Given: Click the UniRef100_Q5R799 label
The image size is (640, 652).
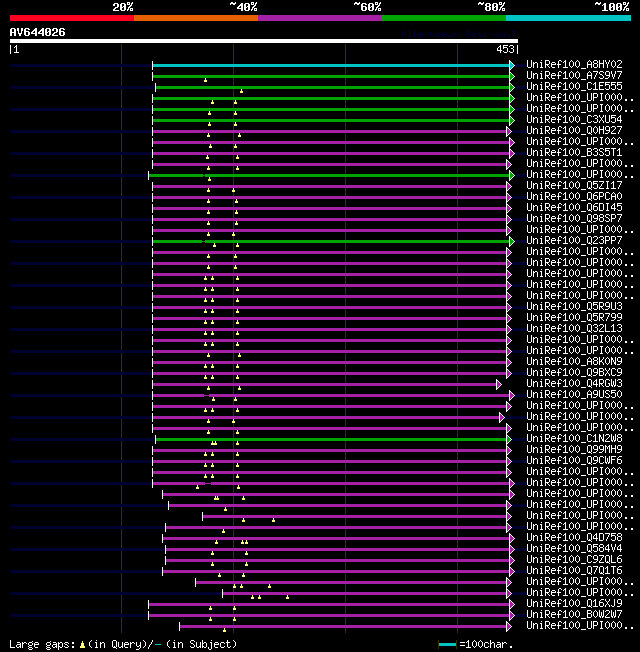Looking at the screenshot, I should [x=574, y=317].
